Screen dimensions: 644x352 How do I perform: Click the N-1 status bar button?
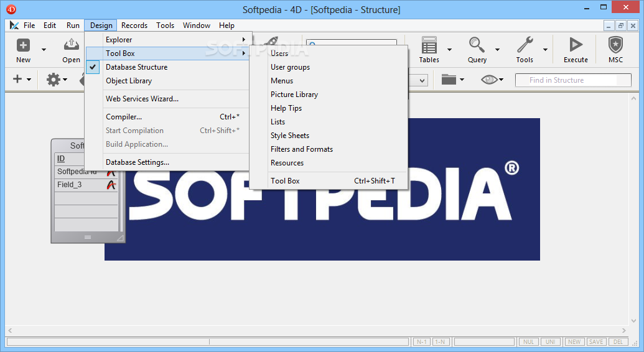(x=422, y=341)
